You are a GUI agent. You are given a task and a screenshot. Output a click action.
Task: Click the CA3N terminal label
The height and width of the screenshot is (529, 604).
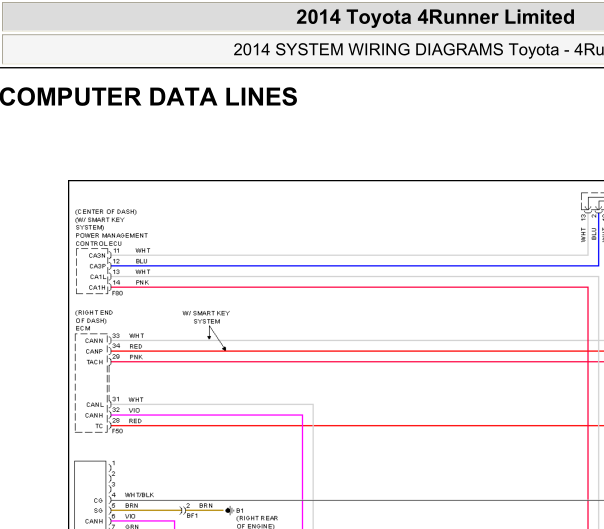point(97,255)
